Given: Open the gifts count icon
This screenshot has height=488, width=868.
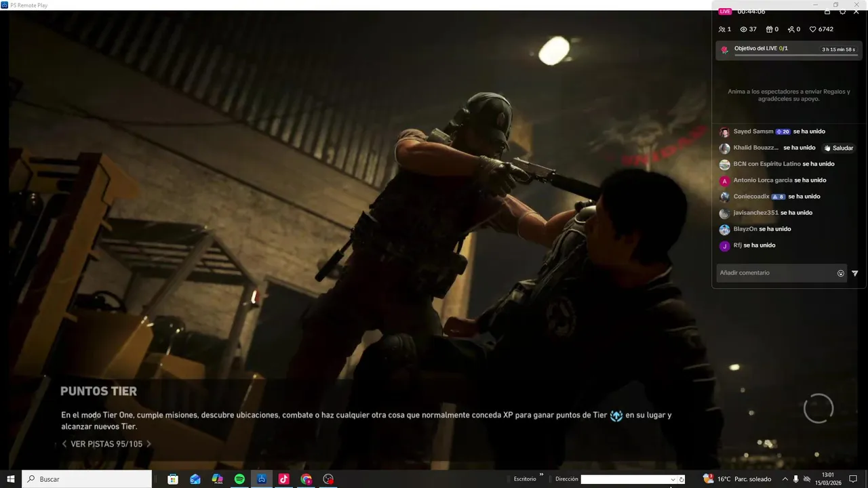Looking at the screenshot, I should [x=769, y=29].
